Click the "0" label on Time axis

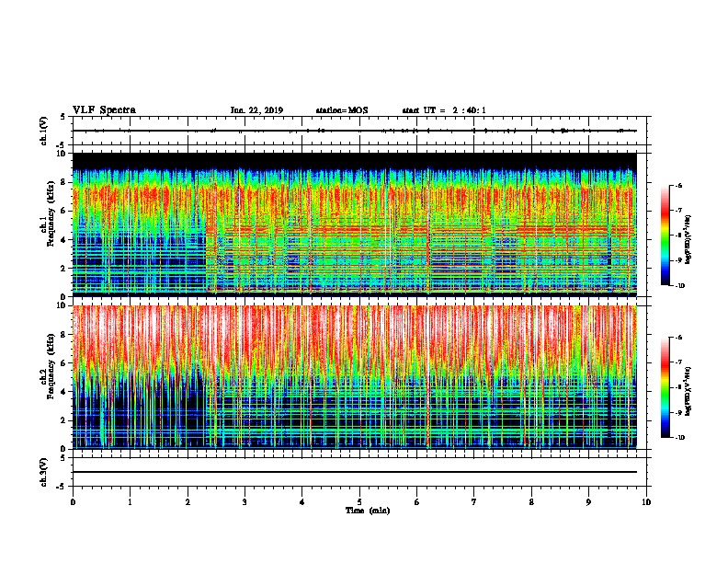[x=73, y=502]
